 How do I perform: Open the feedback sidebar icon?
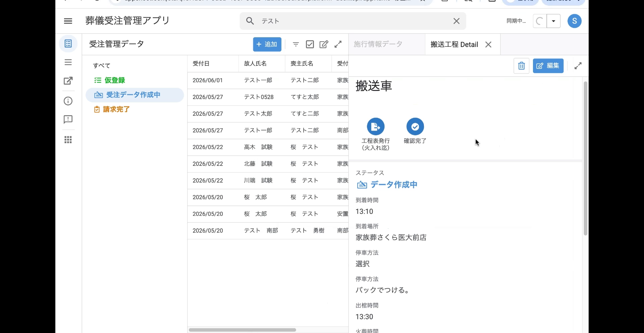(x=68, y=120)
